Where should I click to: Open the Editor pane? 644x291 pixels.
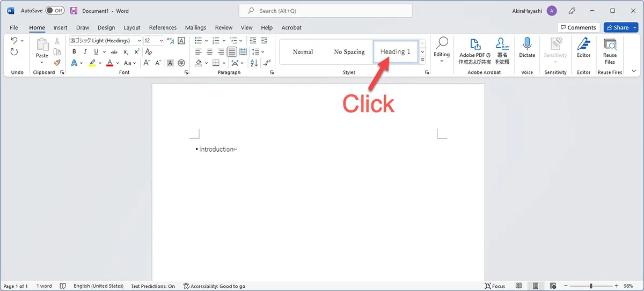pyautogui.click(x=584, y=47)
